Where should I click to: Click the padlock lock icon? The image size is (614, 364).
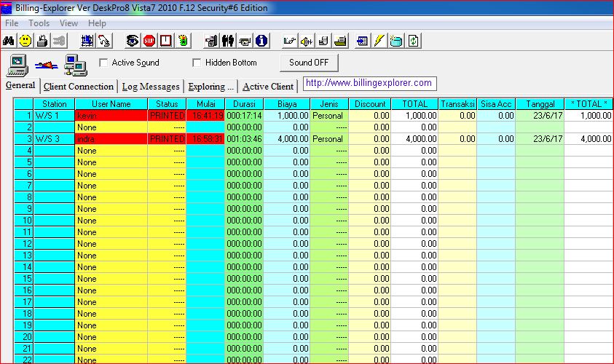click(42, 41)
